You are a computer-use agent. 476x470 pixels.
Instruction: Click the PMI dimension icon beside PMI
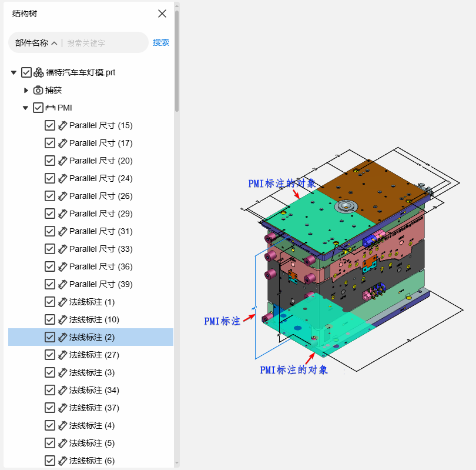pos(50,108)
